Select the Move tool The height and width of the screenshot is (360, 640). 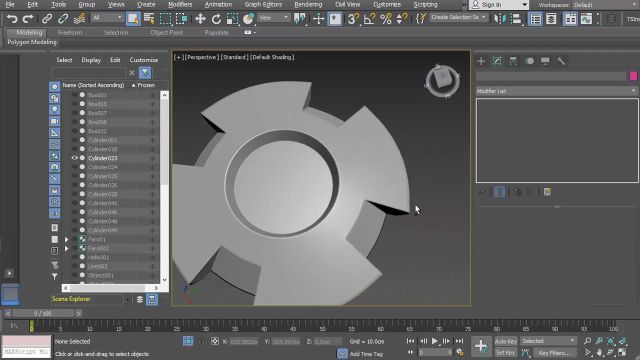click(x=200, y=19)
